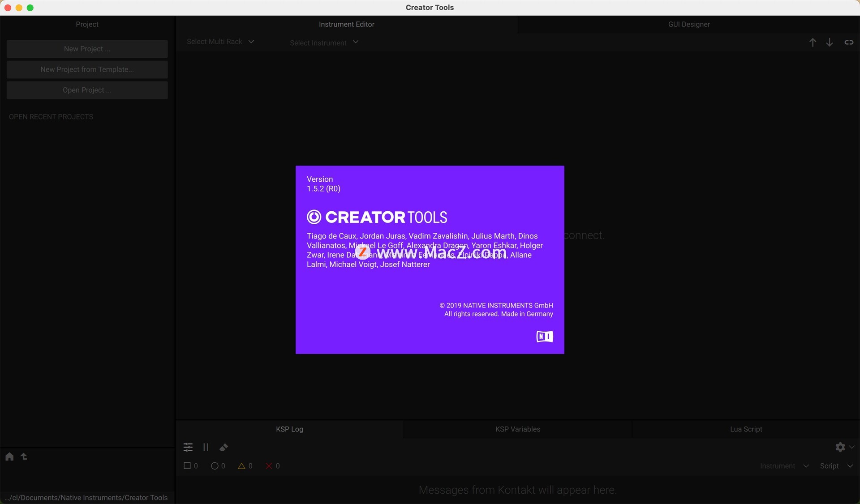
Task: Click the 2019 Native Instruments copyright text
Action: click(496, 305)
